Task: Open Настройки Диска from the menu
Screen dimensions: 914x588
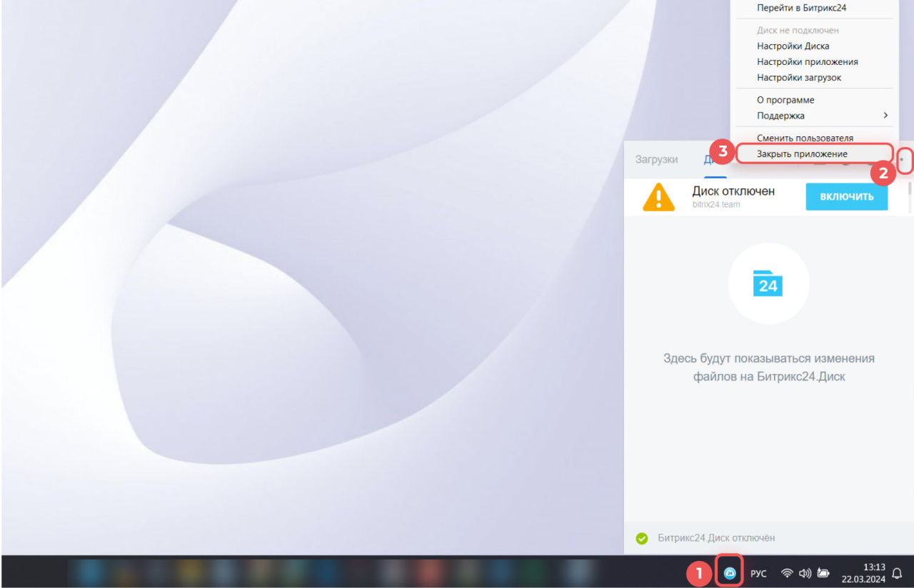Action: point(793,46)
